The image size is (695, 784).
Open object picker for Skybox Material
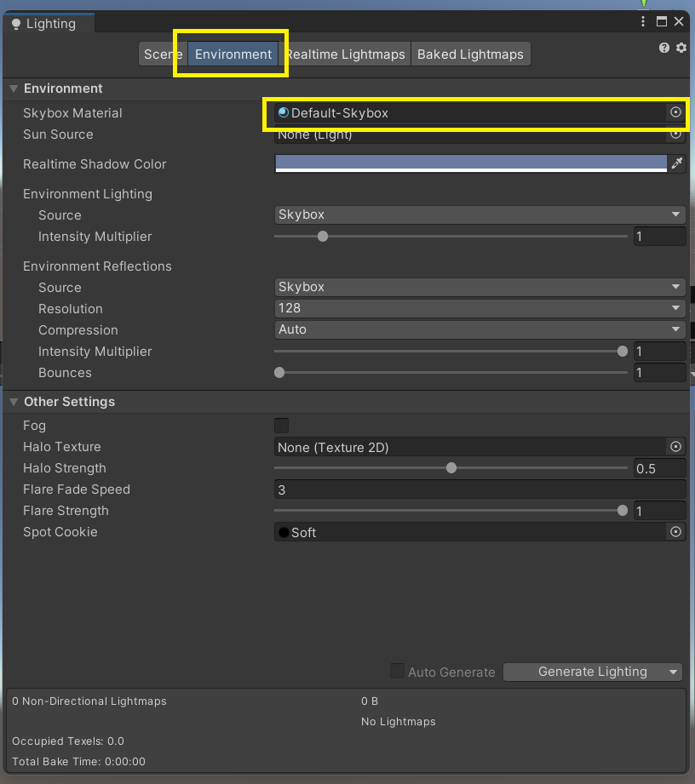point(675,112)
